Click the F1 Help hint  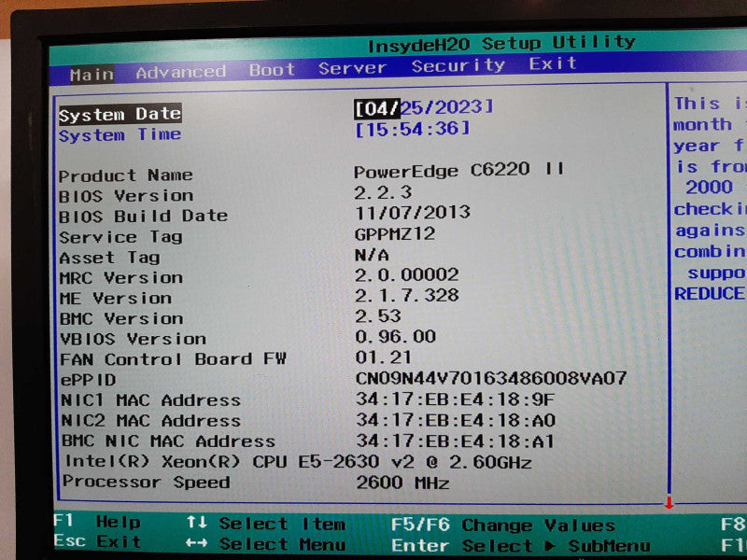97,522
